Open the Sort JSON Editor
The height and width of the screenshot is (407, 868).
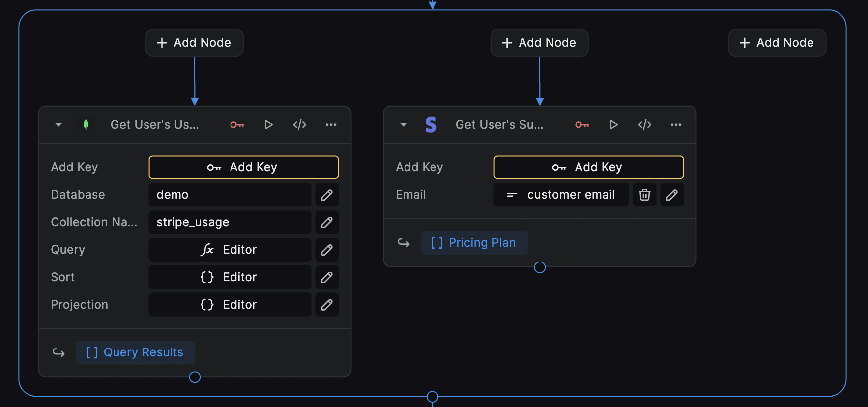tap(230, 277)
